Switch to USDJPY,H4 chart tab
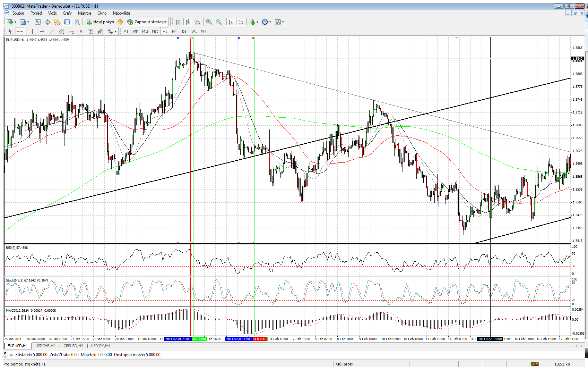Image resolution: width=588 pixels, height=370 pixels. point(101,346)
